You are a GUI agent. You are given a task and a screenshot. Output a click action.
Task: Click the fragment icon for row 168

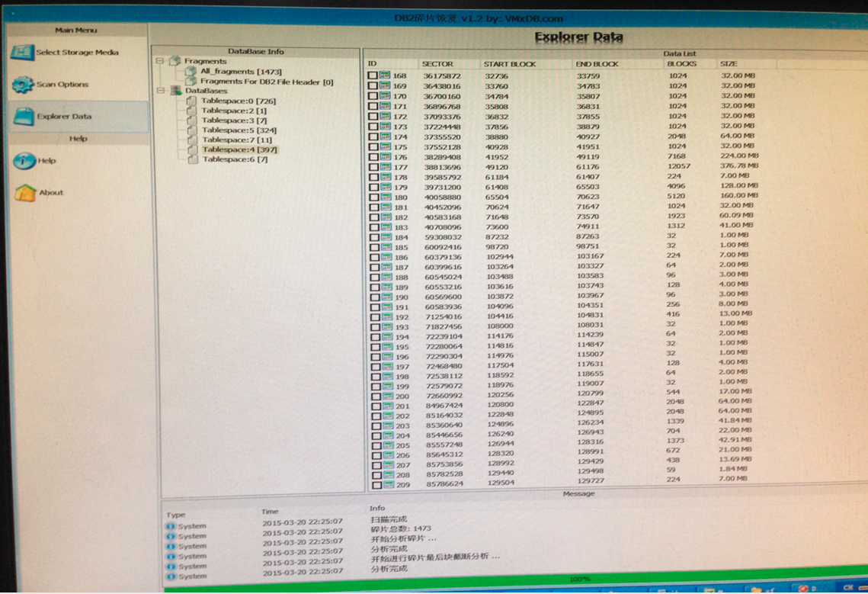pyautogui.click(x=386, y=75)
